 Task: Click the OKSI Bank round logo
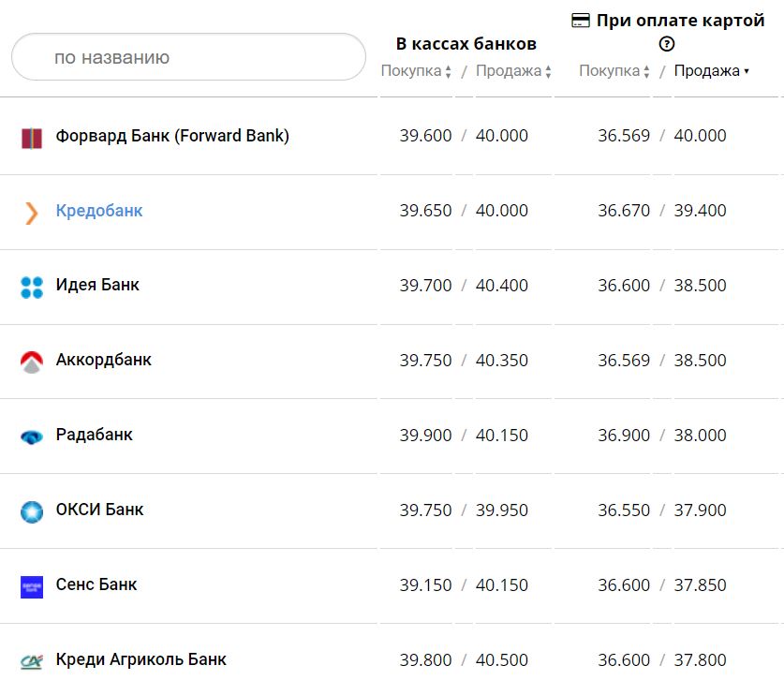(32, 511)
